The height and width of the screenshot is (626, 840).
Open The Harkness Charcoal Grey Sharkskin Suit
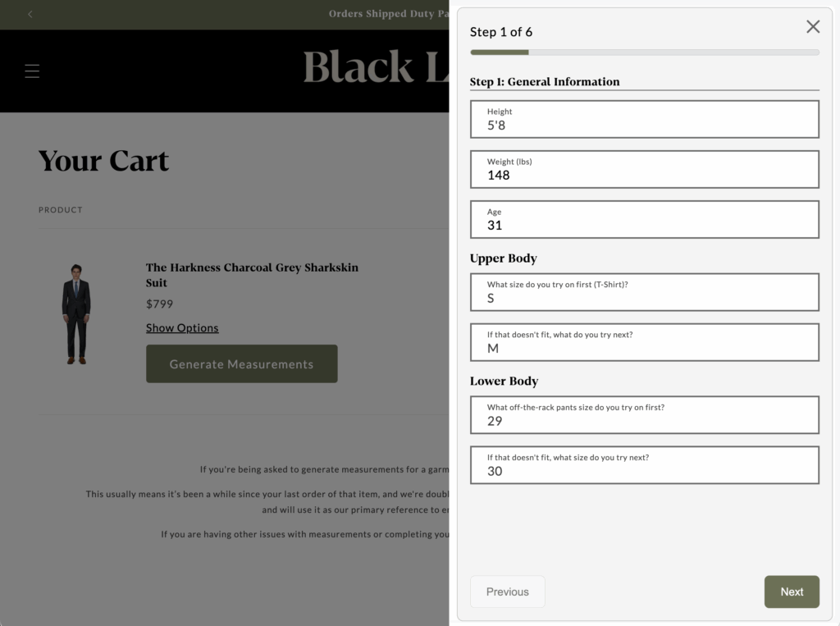click(x=252, y=275)
